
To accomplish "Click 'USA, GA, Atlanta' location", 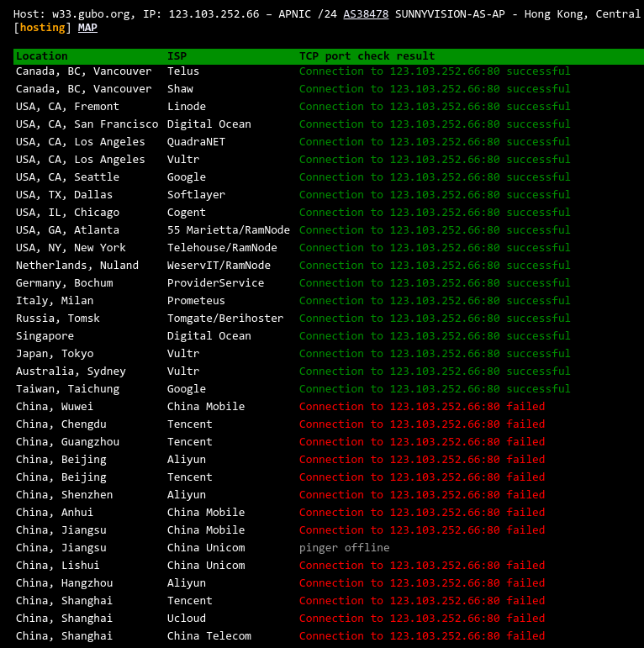I will point(67,230).
